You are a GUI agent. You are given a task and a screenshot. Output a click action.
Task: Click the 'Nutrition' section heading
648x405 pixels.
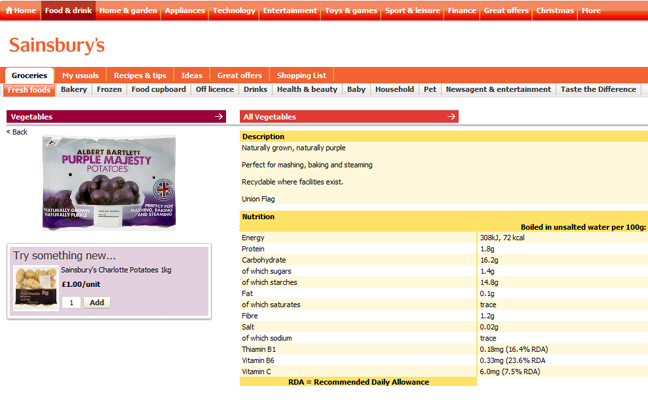(258, 217)
